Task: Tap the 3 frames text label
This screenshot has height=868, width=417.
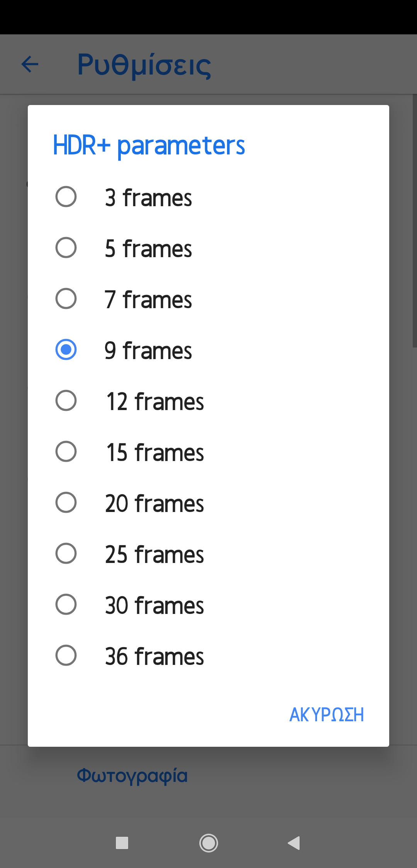Action: [148, 198]
